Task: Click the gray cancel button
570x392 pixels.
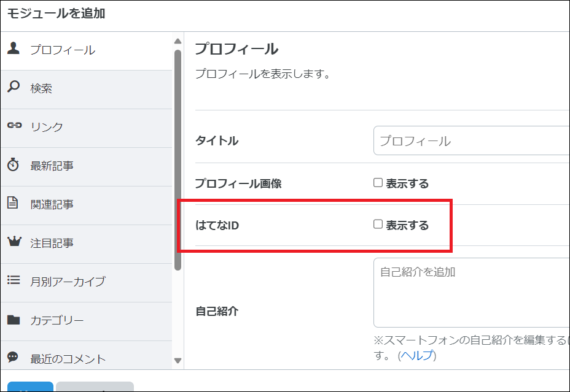Action: pos(95,388)
